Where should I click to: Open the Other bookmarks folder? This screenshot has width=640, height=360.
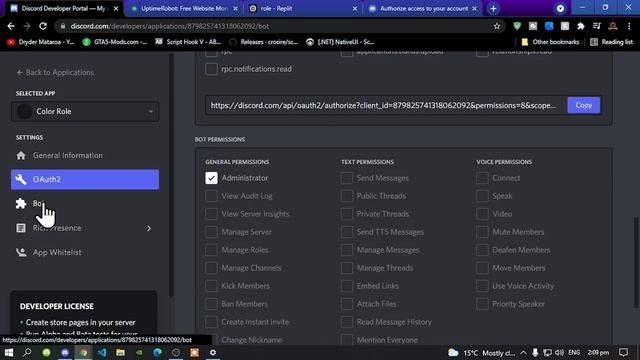tap(550, 42)
